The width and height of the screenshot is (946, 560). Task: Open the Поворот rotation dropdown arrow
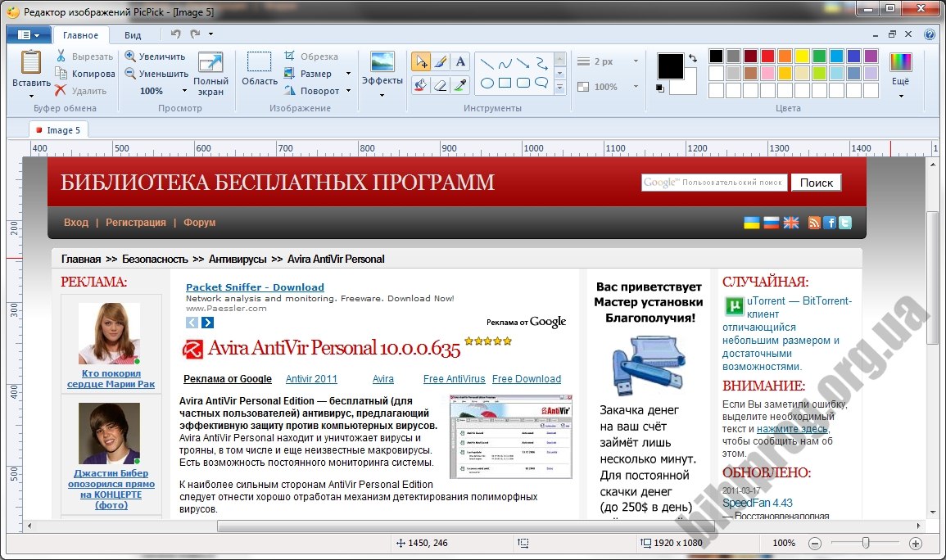click(x=348, y=91)
